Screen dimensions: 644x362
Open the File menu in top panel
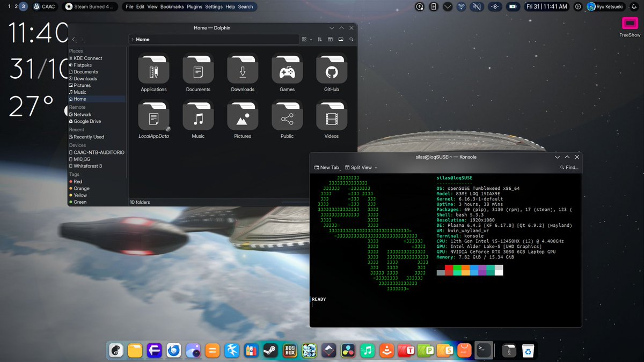point(129,6)
